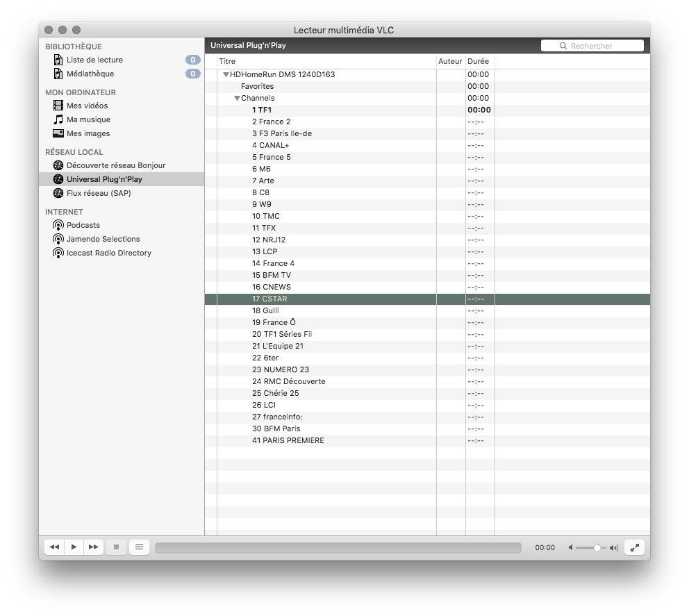Select channel 21 L'Equipe 21
Image resolution: width=689 pixels, height=616 pixels.
(427, 347)
